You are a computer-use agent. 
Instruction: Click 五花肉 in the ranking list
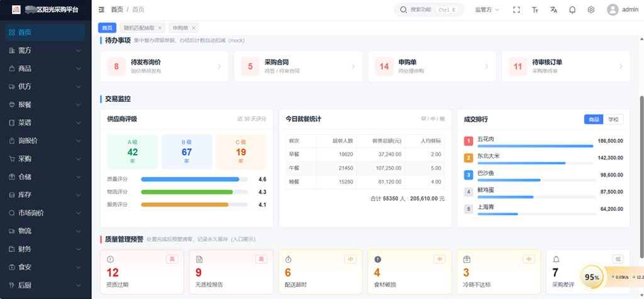click(486, 139)
